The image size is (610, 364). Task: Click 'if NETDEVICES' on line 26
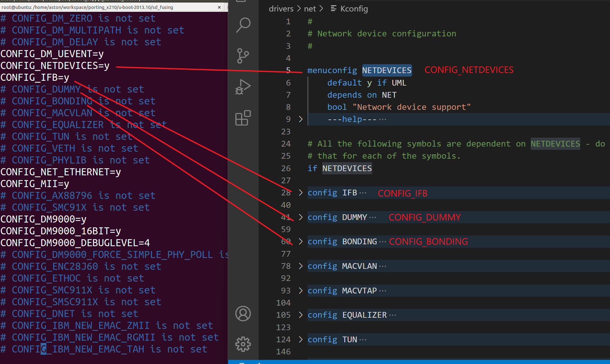pos(340,168)
